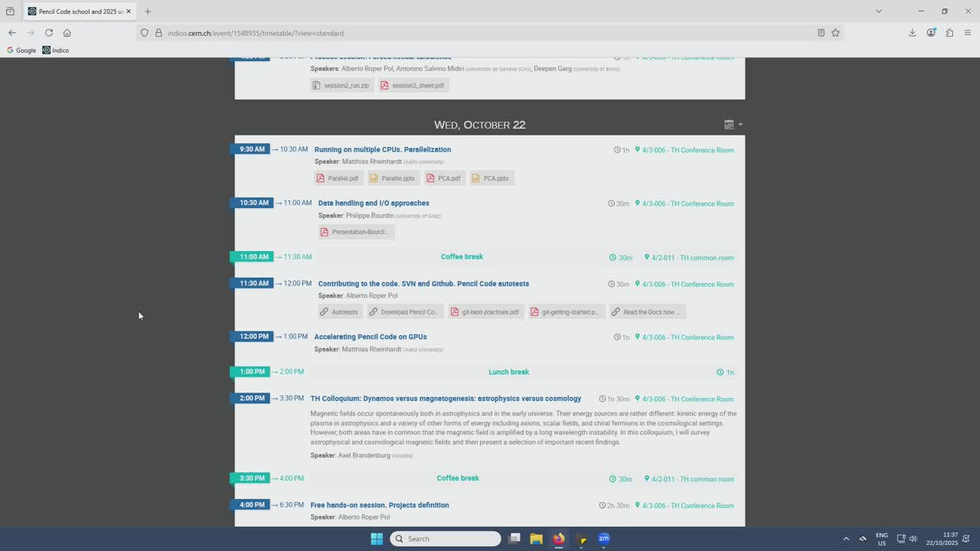Open the Zoom app in taskbar
980x551 pixels.
[603, 539]
